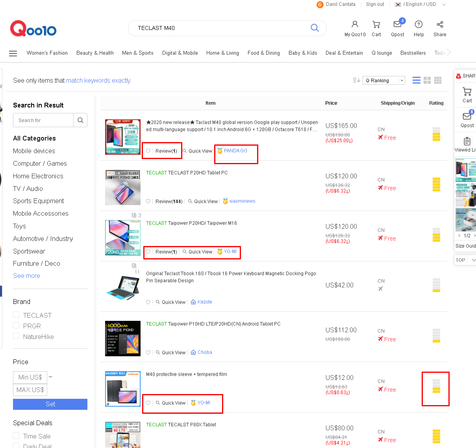Viewport: 476px width, 448px height.
Task: Open the Help icon
Action: (x=419, y=24)
